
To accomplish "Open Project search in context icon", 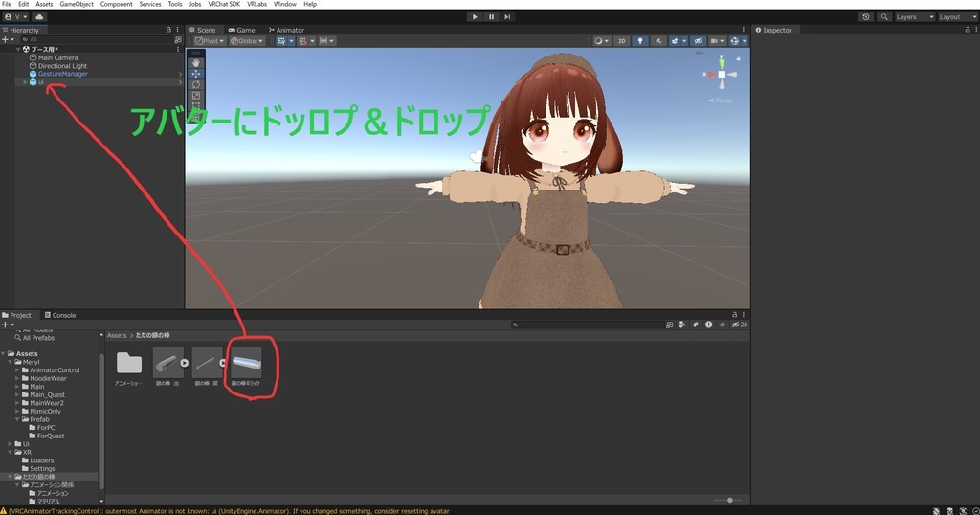I will point(669,325).
